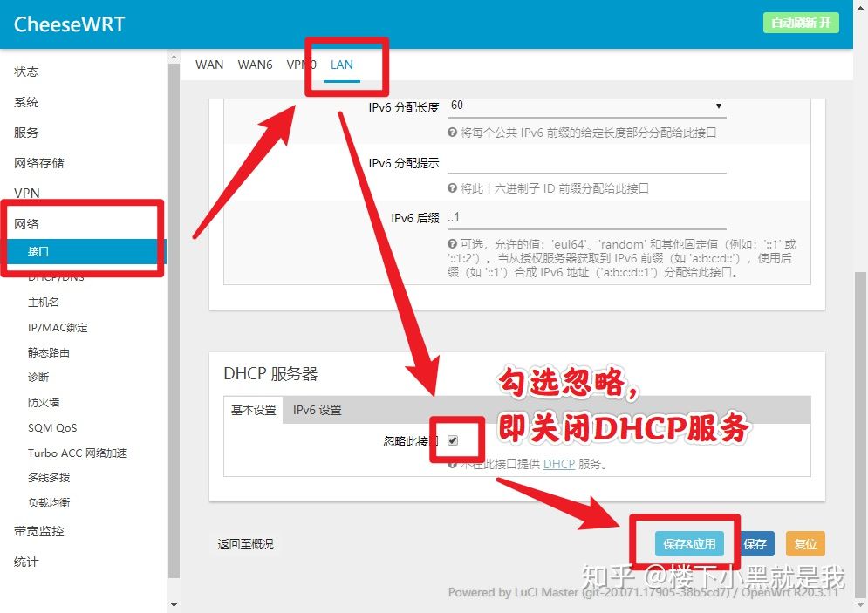
Task: Expand the 状态 sidebar menu
Action: [x=26, y=72]
